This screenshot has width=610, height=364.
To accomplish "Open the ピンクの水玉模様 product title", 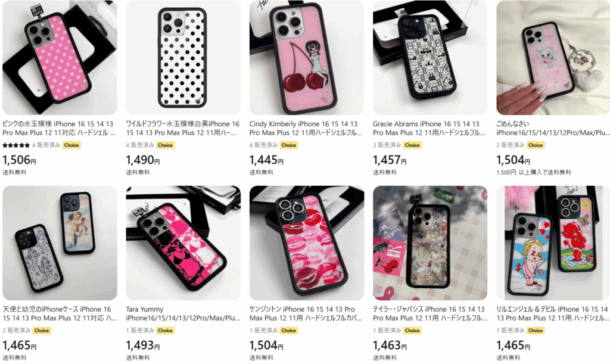I will coord(59,128).
